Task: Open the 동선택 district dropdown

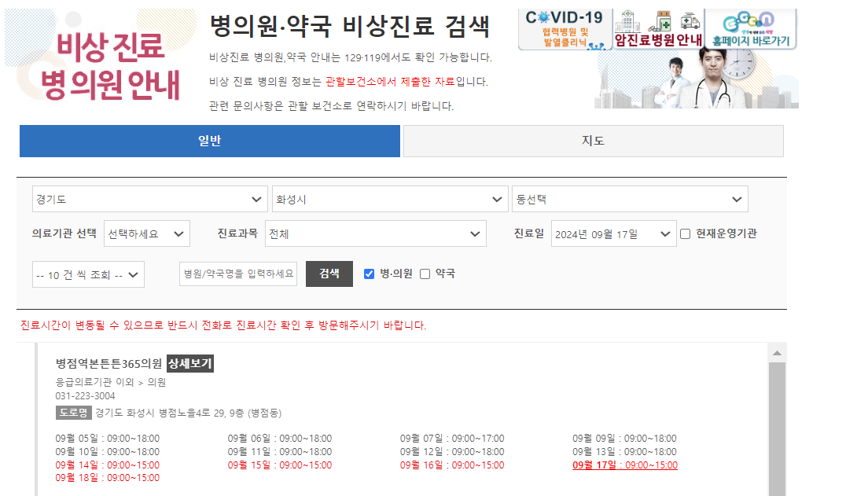Action: [x=631, y=199]
